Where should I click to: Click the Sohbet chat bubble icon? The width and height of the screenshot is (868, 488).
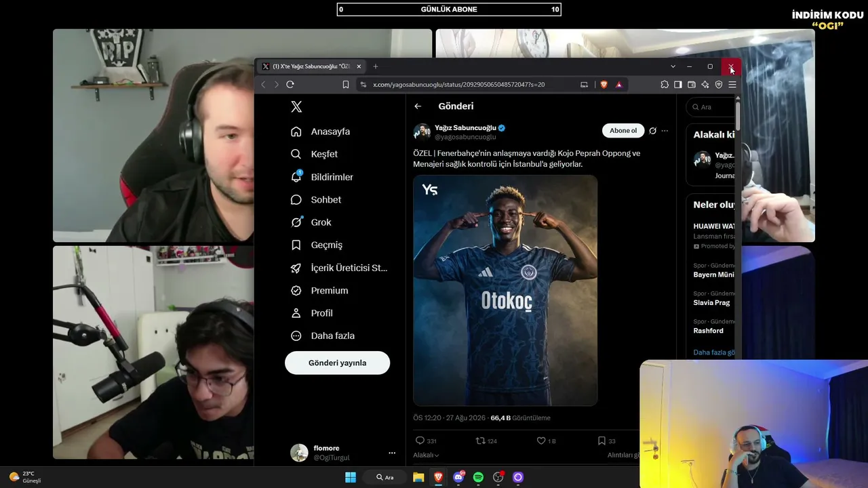tap(296, 200)
